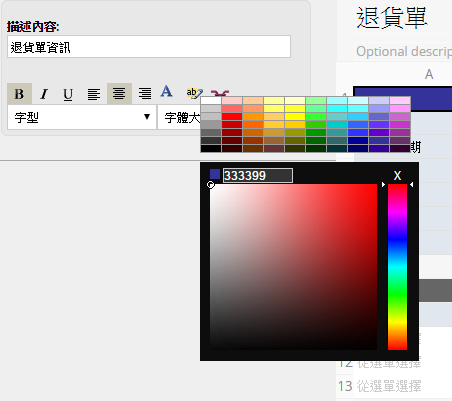Click the 描述內容 text field

(149, 47)
